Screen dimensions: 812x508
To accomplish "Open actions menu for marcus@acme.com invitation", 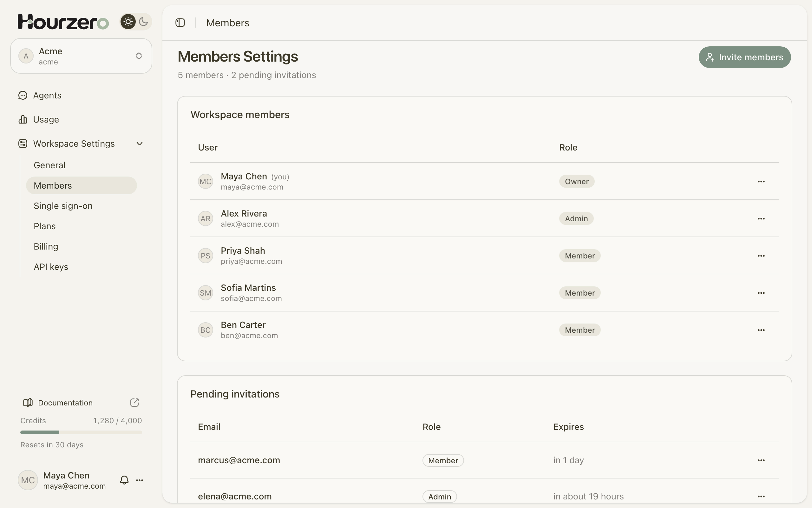I will click(761, 460).
